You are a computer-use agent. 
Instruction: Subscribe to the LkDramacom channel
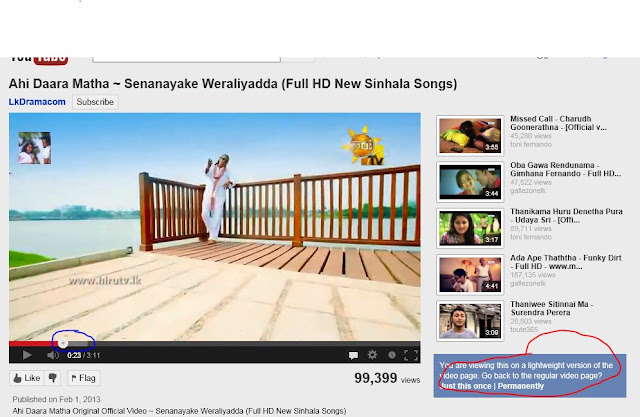click(x=95, y=102)
